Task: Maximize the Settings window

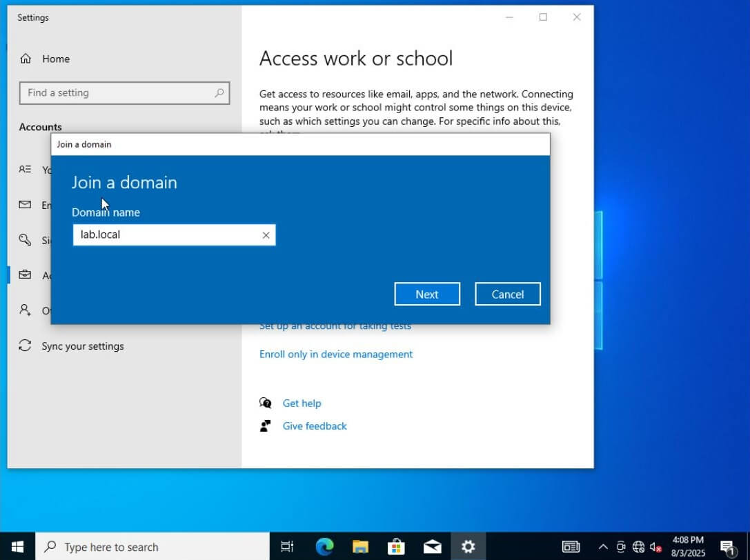Action: click(x=543, y=17)
